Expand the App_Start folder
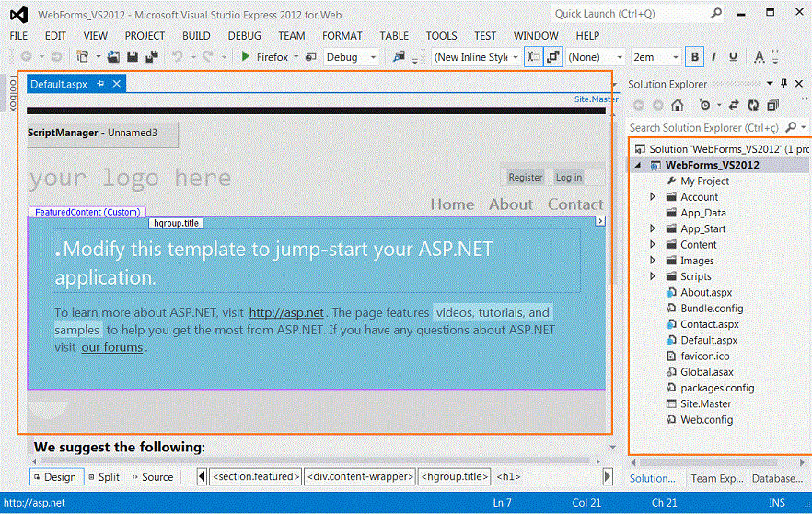 [x=653, y=228]
